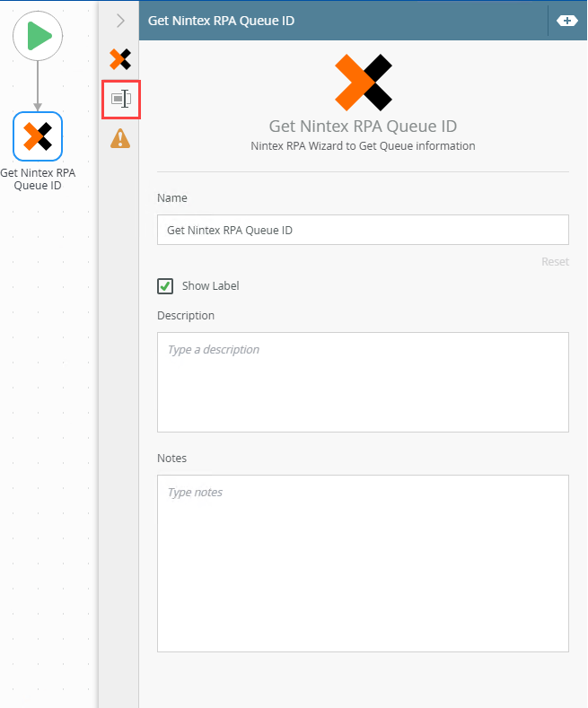
Task: Click 'Nintex RPA Wizard to Get Queue information' text
Action: point(363,146)
